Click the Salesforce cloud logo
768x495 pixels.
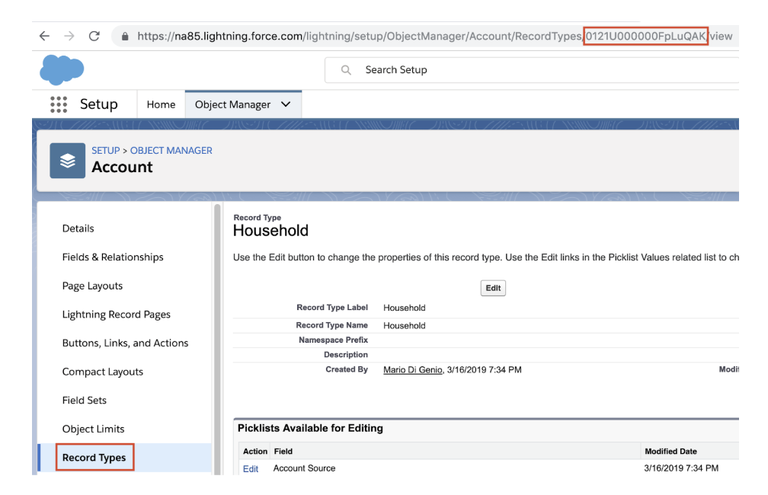point(62,70)
